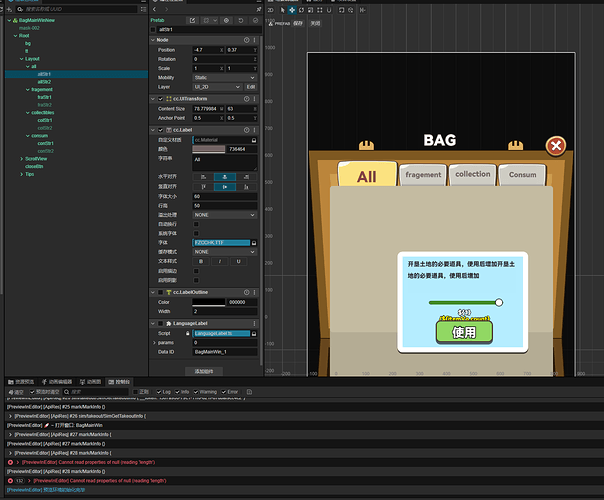Pin the inspector panel

pyautogui.click(x=258, y=9)
